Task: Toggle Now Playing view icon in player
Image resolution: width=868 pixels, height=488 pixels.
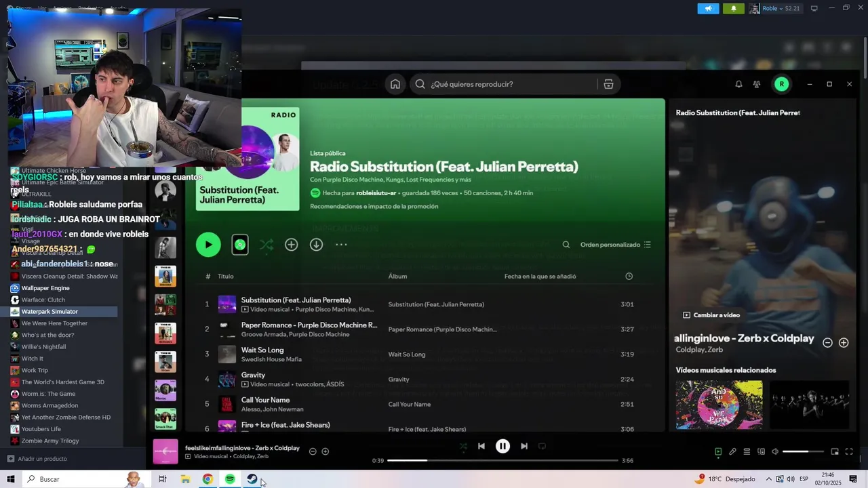Action: pos(718,451)
